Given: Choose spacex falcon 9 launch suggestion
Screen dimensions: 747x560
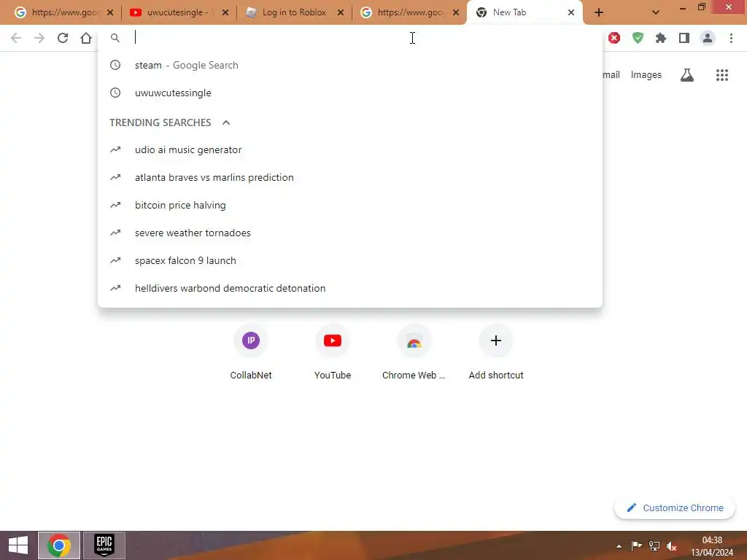Looking at the screenshot, I should 349,260.
